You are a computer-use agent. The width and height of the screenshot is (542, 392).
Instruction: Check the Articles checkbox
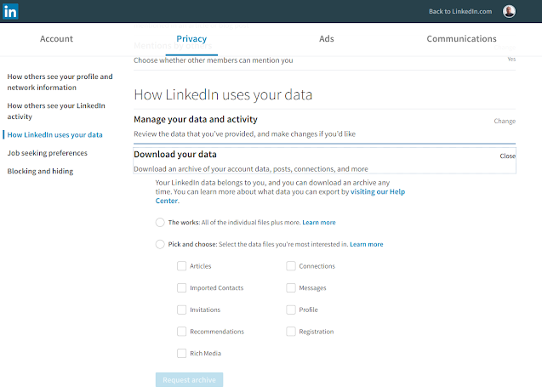181,266
